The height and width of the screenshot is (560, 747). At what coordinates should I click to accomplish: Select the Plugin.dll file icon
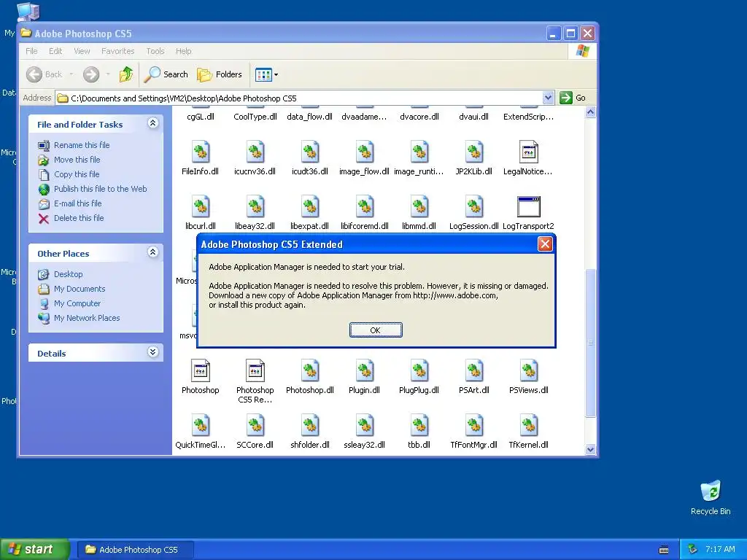365,370
